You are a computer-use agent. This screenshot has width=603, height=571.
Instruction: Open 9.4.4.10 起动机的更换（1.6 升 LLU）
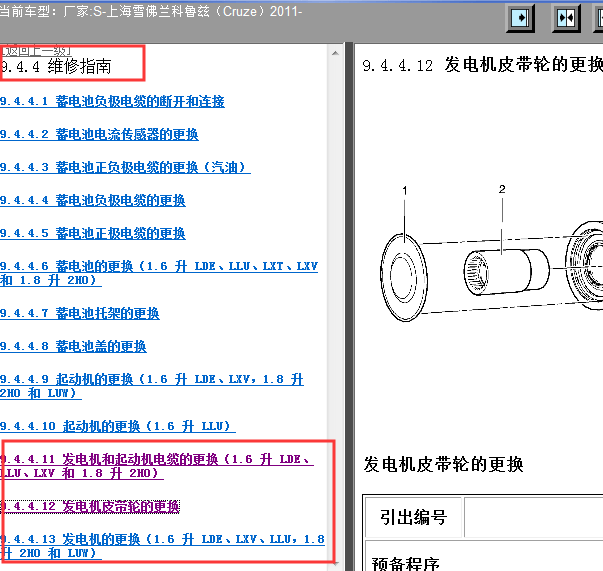pyautogui.click(x=118, y=426)
